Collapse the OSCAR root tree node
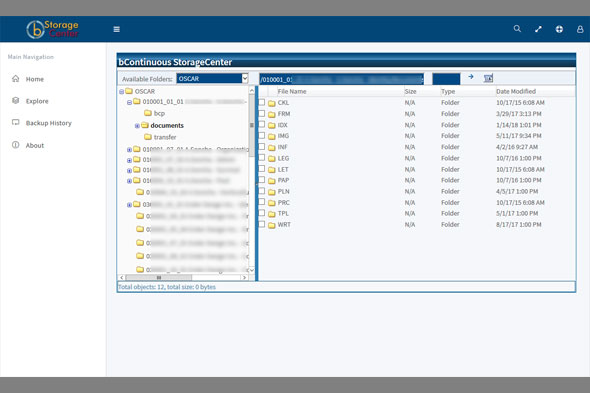 click(x=122, y=91)
